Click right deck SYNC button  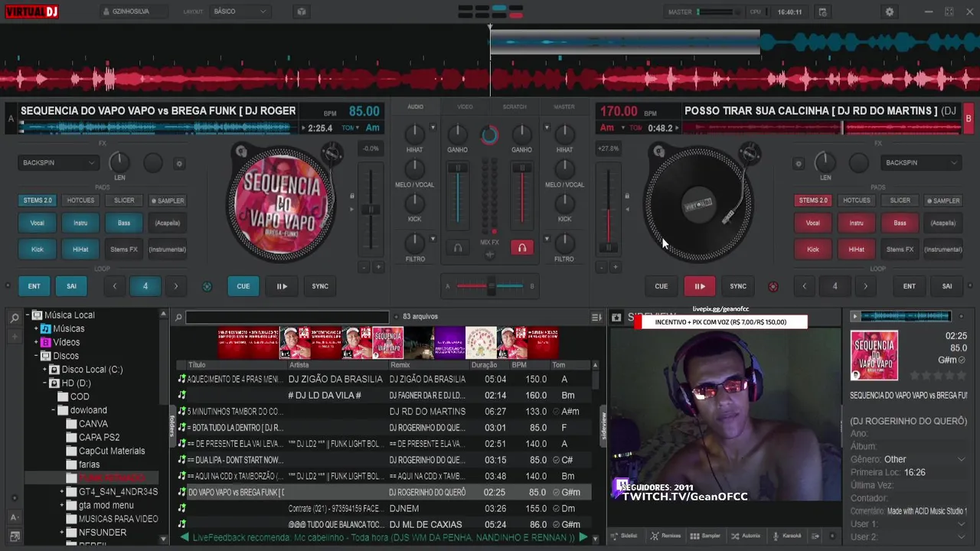(738, 286)
